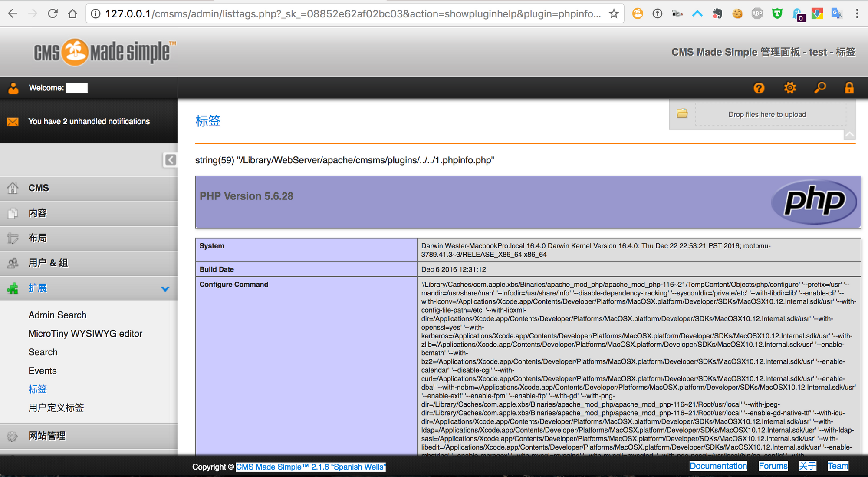Open notifications via the envelope icon
The width and height of the screenshot is (868, 477).
(13, 121)
